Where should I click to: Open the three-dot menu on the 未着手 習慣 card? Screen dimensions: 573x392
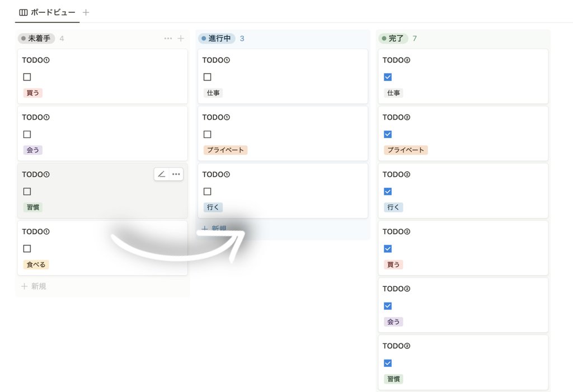176,174
